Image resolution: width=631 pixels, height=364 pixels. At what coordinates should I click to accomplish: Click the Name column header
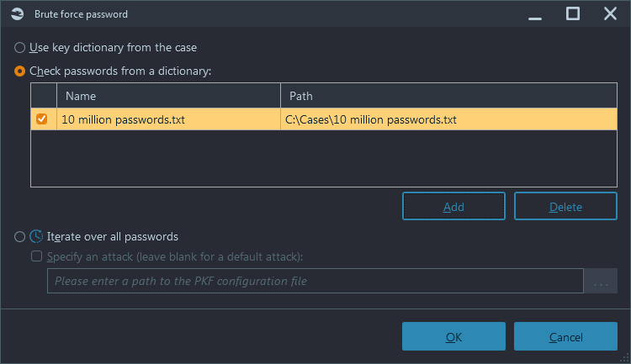pos(168,96)
